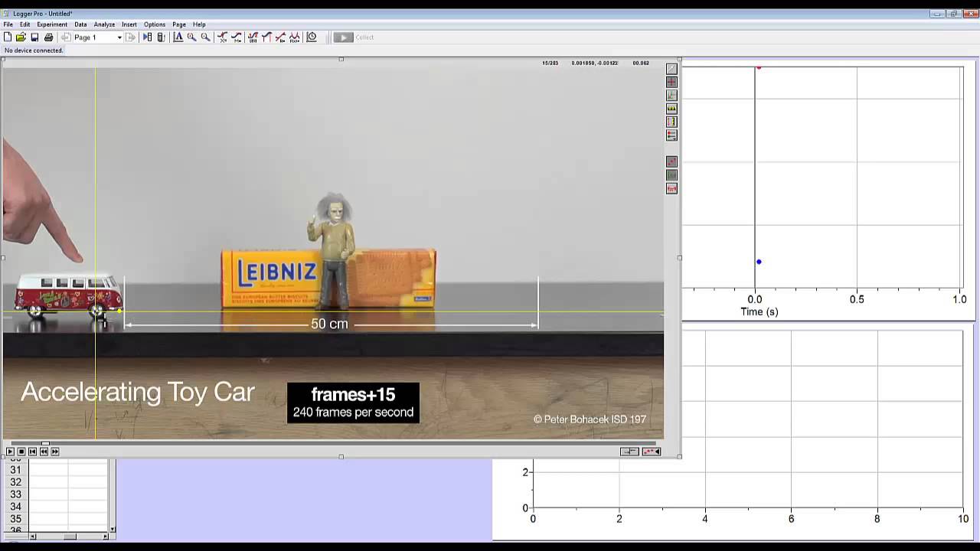This screenshot has height=551, width=980.
Task: Click the Collect button
Action: pyautogui.click(x=354, y=37)
